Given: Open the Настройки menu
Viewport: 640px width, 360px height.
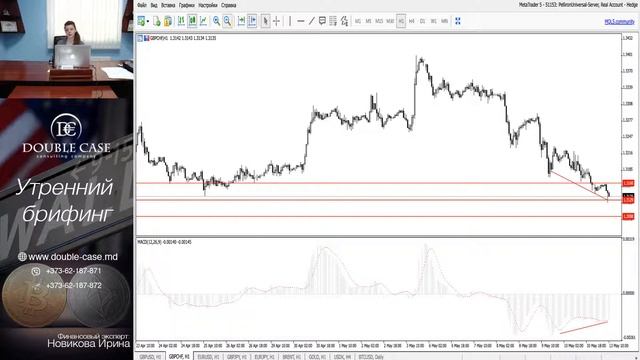Looking at the screenshot, I should (208, 5).
